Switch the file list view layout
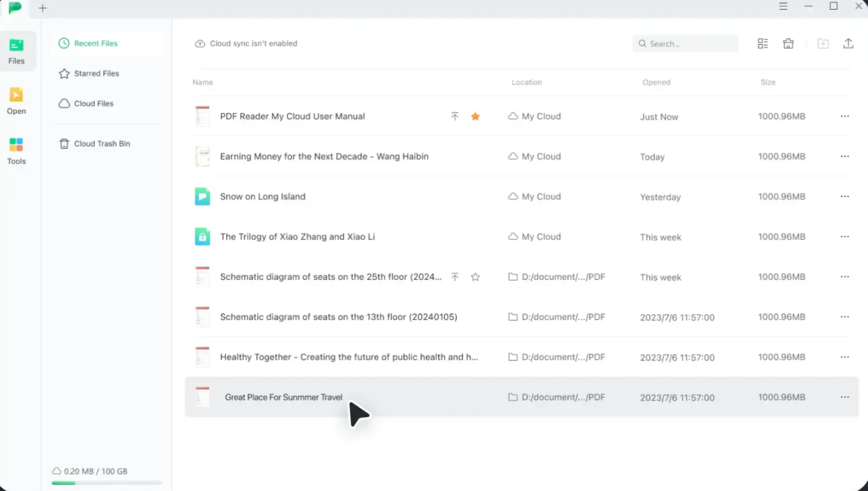 coord(763,44)
